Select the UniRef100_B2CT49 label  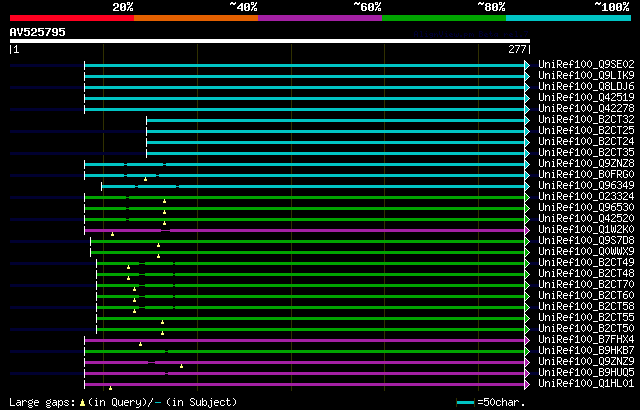click(586, 263)
